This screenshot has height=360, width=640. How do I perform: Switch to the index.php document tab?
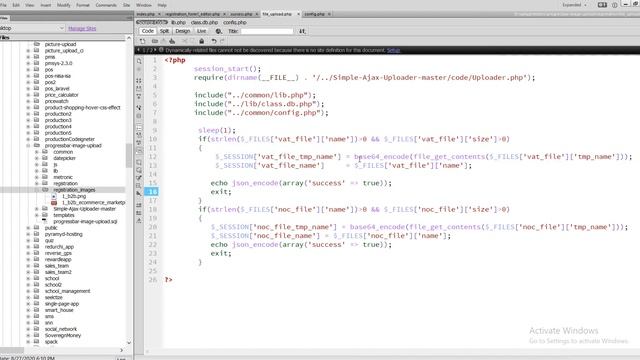(x=146, y=14)
